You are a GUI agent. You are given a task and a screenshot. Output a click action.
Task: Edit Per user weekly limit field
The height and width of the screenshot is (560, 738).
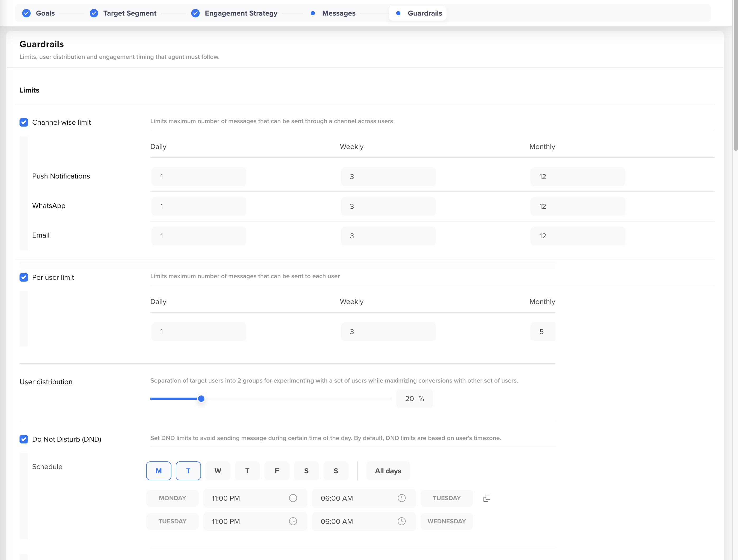click(x=388, y=331)
